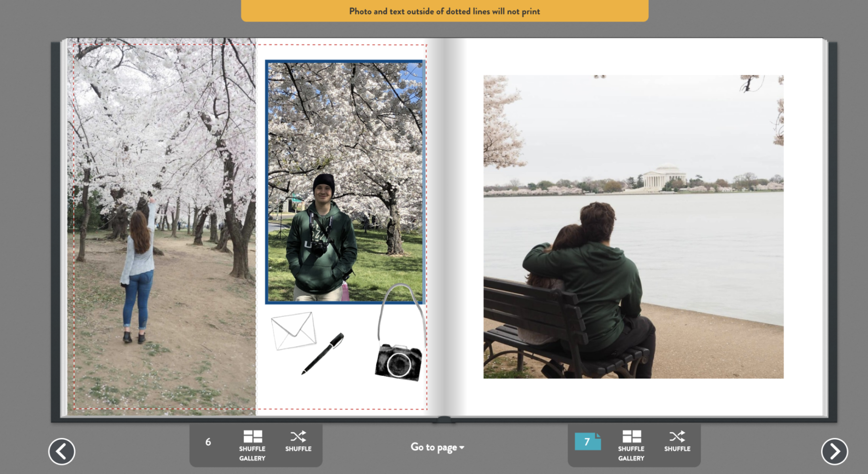
Task: Select the envelope sticker on page 6
Action: [x=293, y=331]
